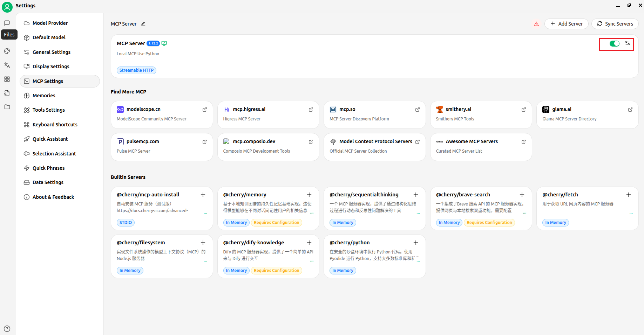Open the pulsemcp.com card
The width and height of the screenshot is (644, 335).
[162, 147]
